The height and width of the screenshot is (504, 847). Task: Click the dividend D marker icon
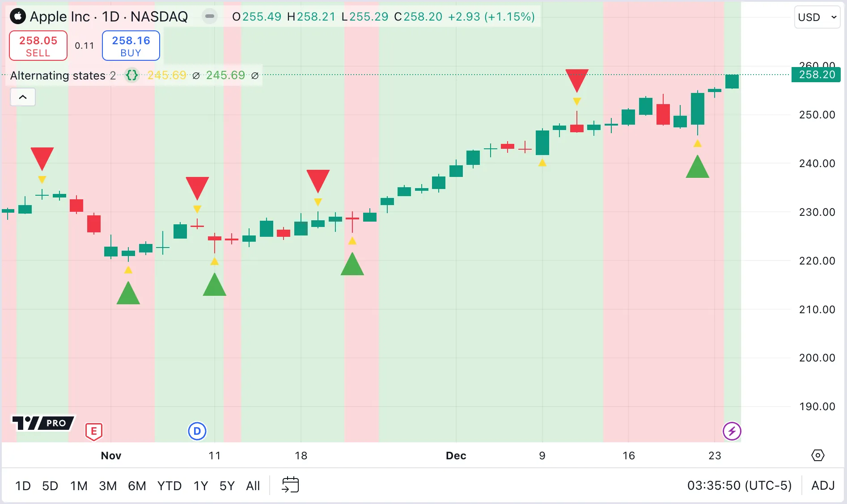pyautogui.click(x=197, y=431)
